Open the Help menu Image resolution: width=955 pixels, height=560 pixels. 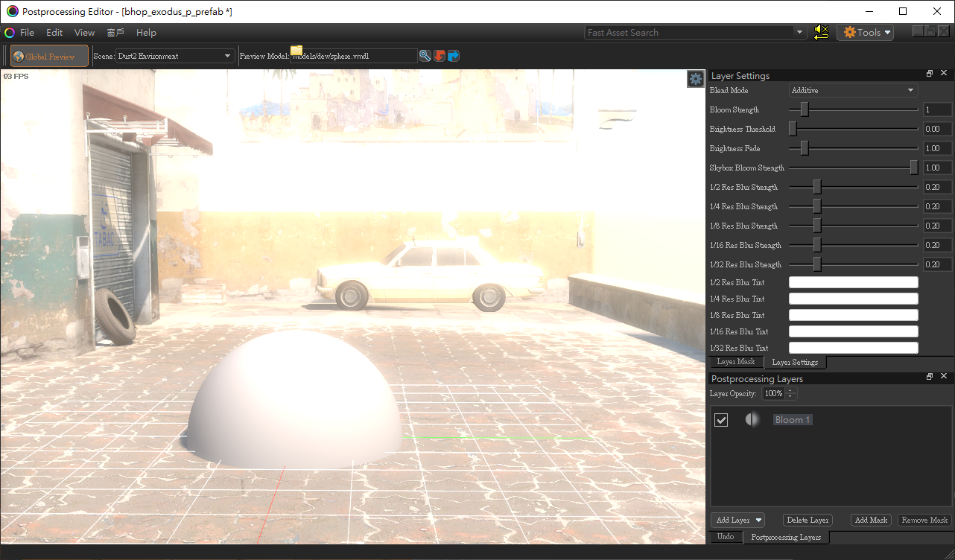[147, 33]
